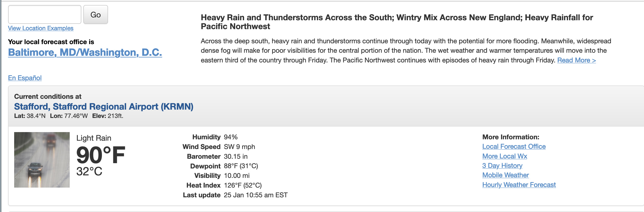The width and height of the screenshot is (644, 212).
Task: Click Stafford Regional Airport (KRMN) station heading
Action: pyautogui.click(x=104, y=107)
